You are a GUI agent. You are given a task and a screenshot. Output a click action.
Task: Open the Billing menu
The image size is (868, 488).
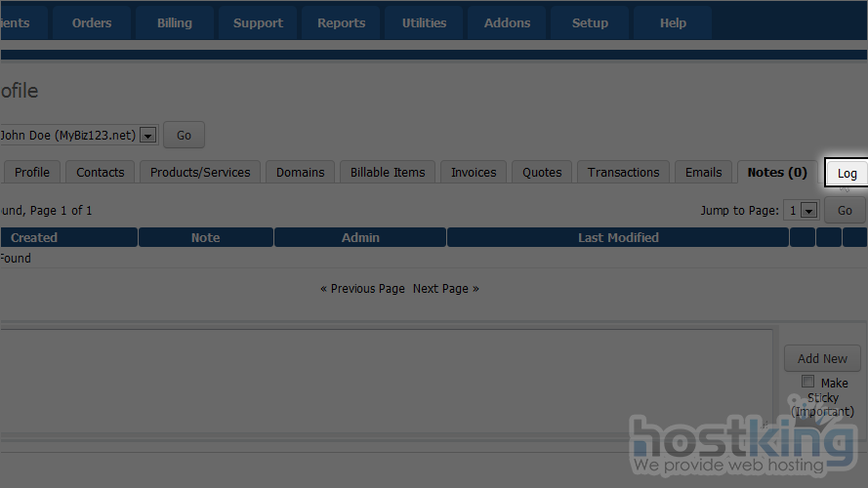175,22
